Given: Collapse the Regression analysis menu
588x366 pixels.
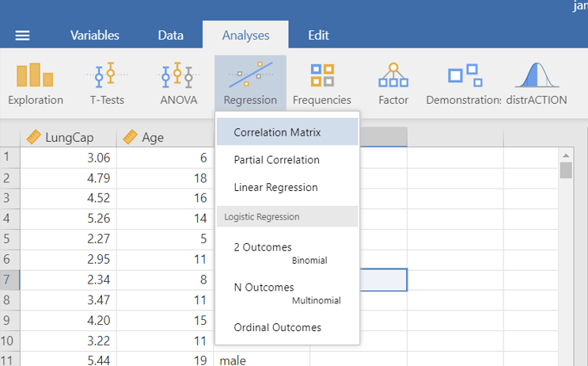Looking at the screenshot, I should point(250,84).
